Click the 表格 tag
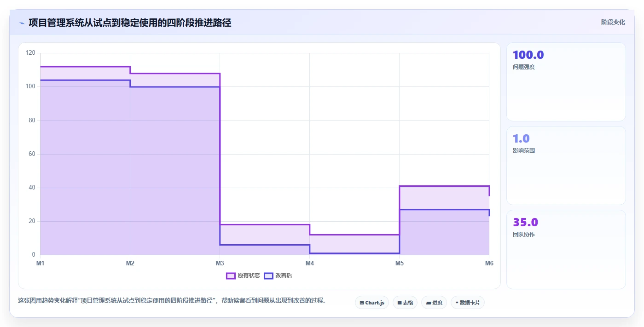Screen dimensions: 644x327 click(405, 303)
